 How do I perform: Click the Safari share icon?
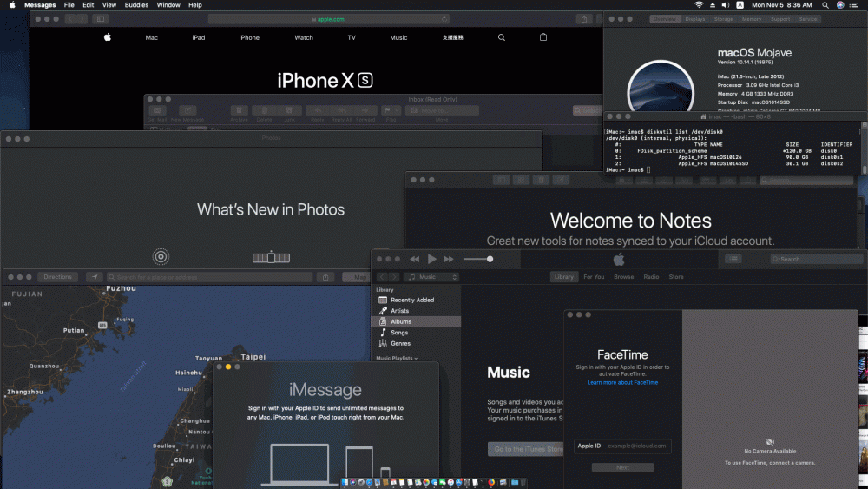(584, 19)
